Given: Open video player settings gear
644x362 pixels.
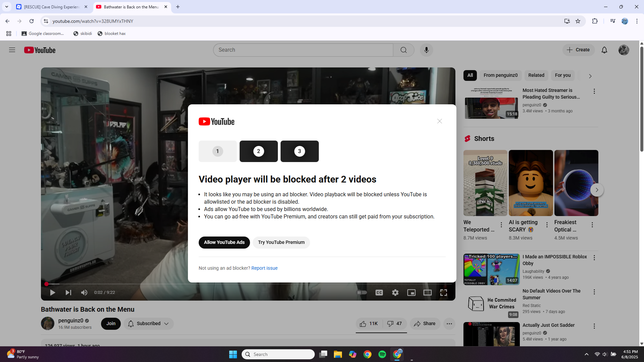Looking at the screenshot, I should pyautogui.click(x=395, y=293).
